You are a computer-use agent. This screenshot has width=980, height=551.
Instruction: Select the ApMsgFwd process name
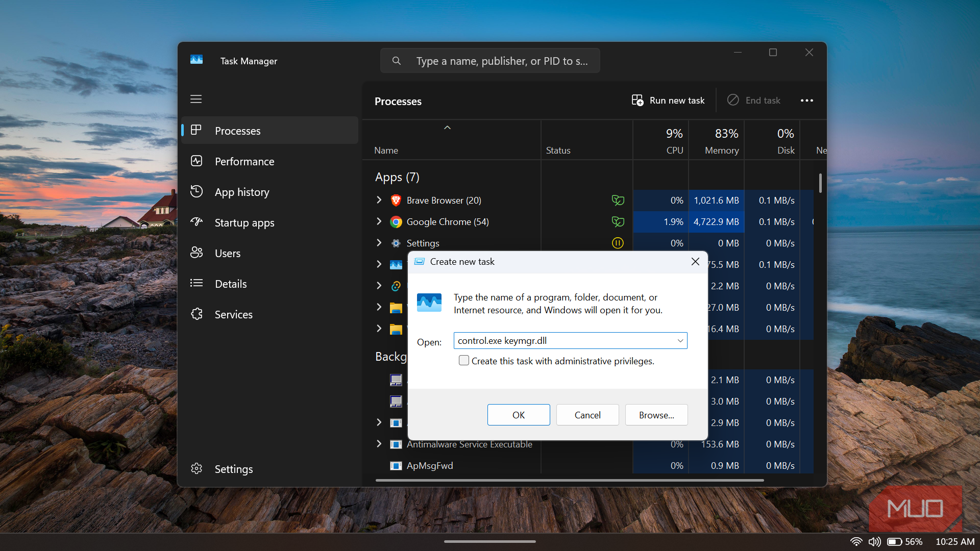pyautogui.click(x=430, y=466)
